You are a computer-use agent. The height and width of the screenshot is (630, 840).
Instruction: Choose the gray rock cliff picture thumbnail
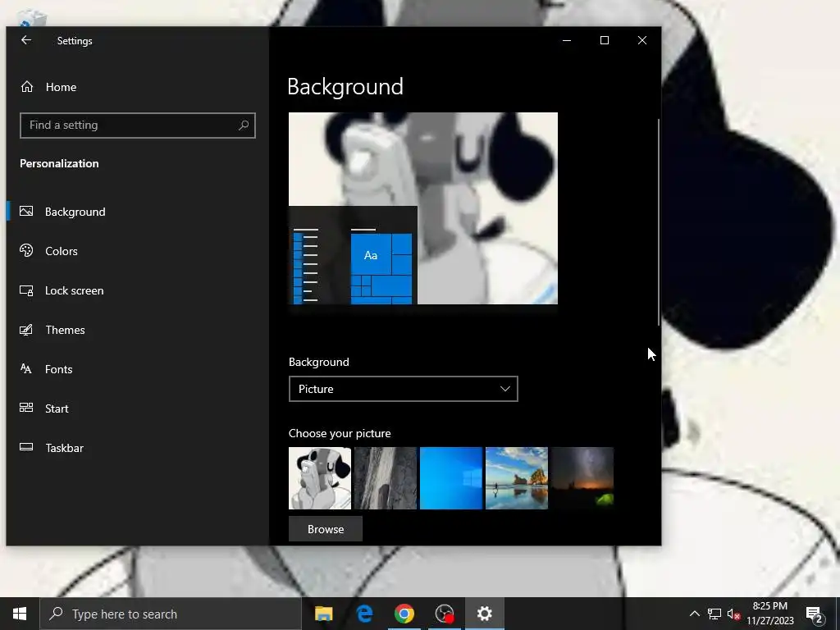point(386,478)
